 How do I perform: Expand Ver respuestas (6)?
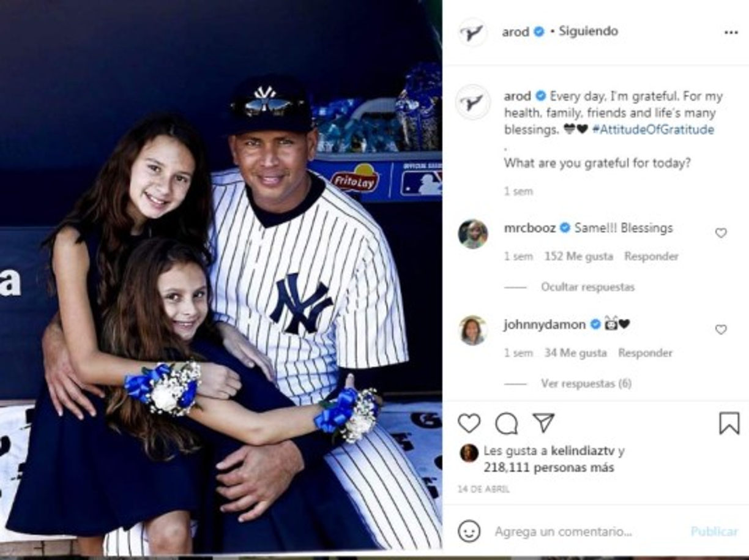pos(586,384)
